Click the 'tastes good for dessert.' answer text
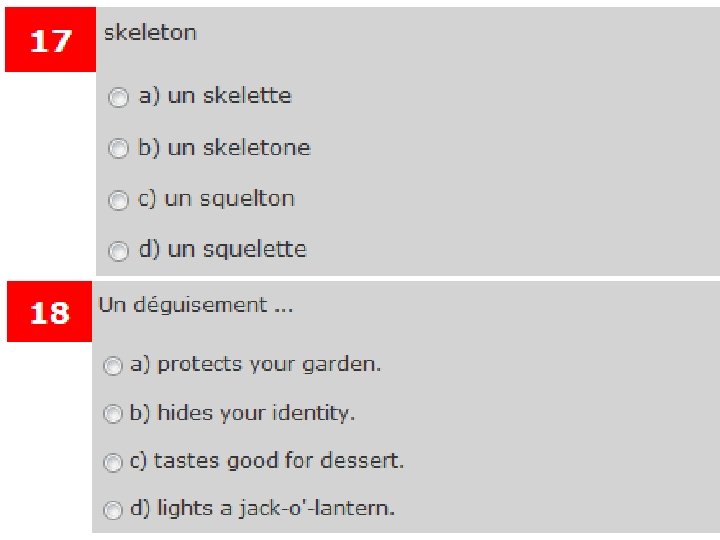 278,461
